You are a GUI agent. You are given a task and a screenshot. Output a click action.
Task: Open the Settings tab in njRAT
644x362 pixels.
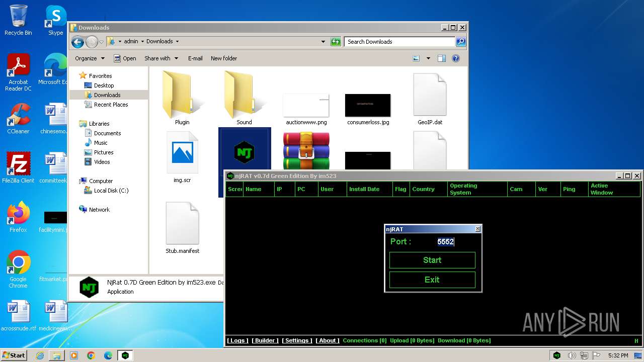297,340
